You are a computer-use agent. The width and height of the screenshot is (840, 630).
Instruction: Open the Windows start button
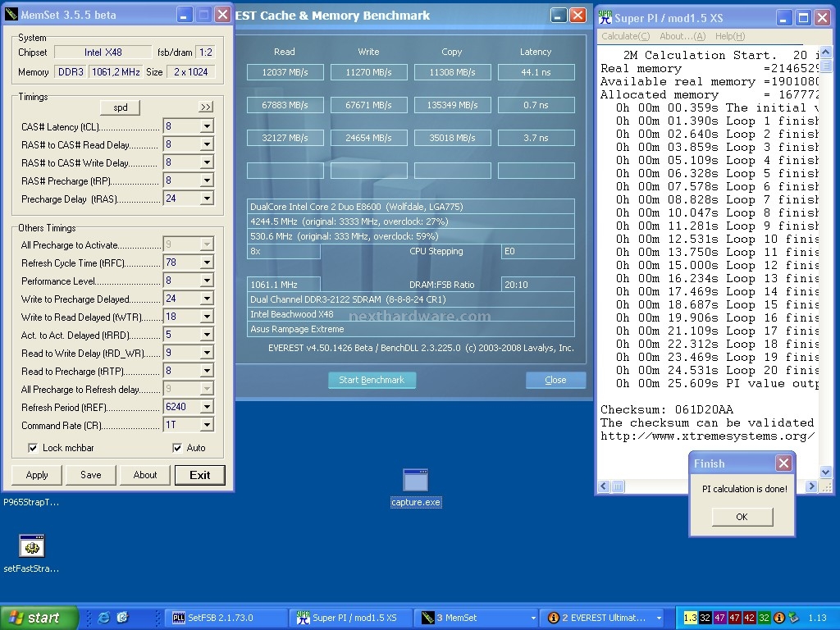(39, 618)
